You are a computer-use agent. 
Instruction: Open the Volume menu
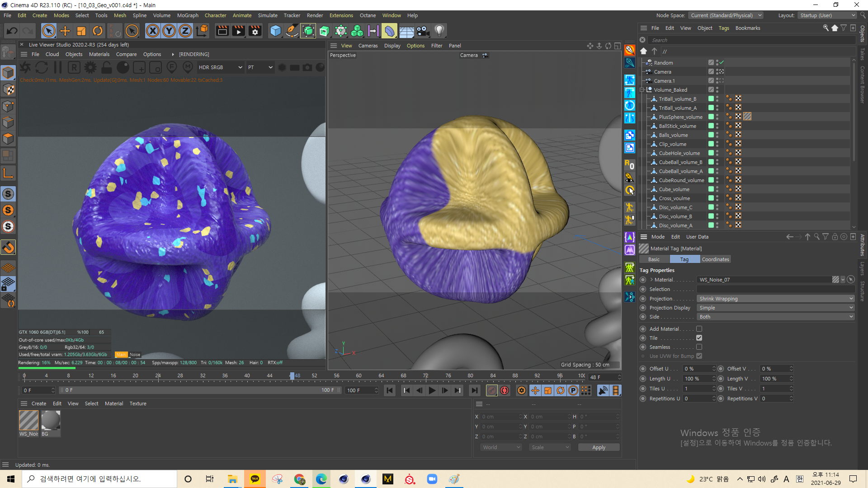tap(161, 15)
